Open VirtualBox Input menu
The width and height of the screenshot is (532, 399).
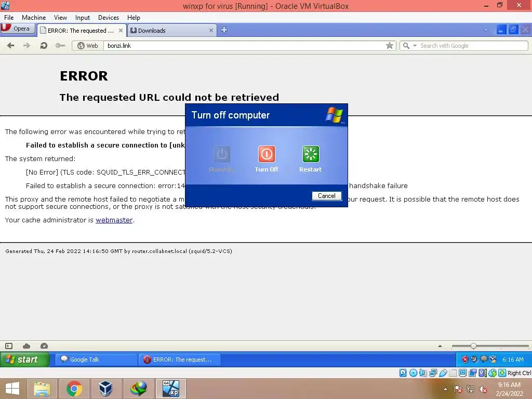pyautogui.click(x=83, y=18)
